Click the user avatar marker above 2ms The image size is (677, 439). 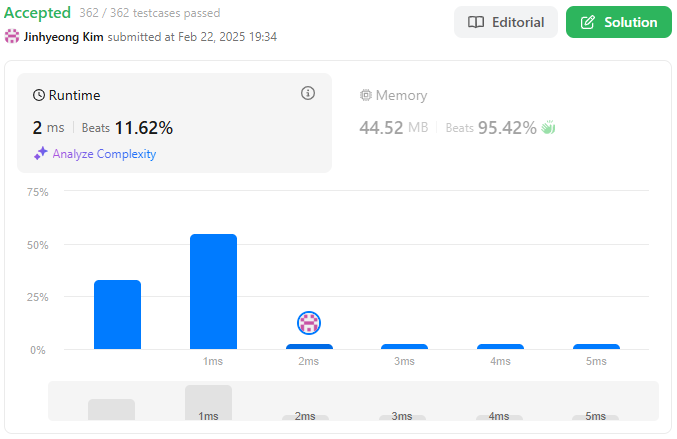[x=309, y=322]
